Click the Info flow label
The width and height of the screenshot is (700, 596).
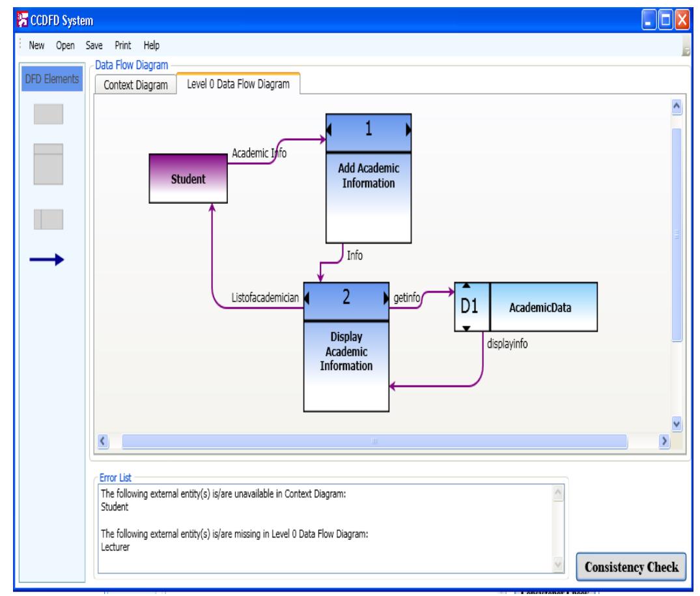point(354,255)
